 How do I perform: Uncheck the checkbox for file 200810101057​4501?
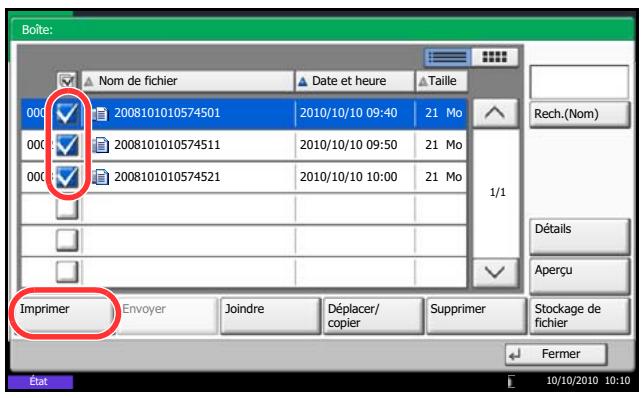67,113
